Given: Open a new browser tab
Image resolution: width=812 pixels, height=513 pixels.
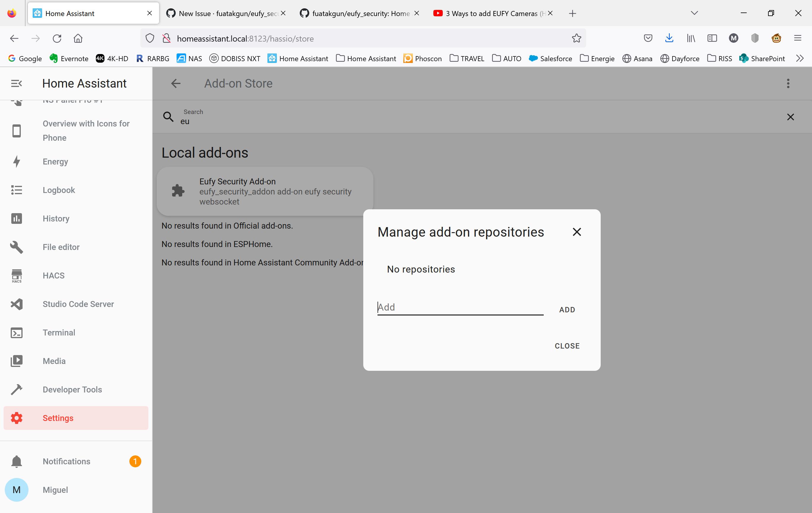Looking at the screenshot, I should tap(572, 13).
